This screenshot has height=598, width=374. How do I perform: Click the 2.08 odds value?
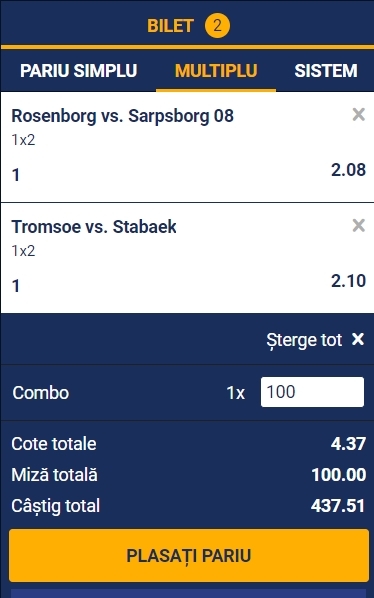pos(348,170)
